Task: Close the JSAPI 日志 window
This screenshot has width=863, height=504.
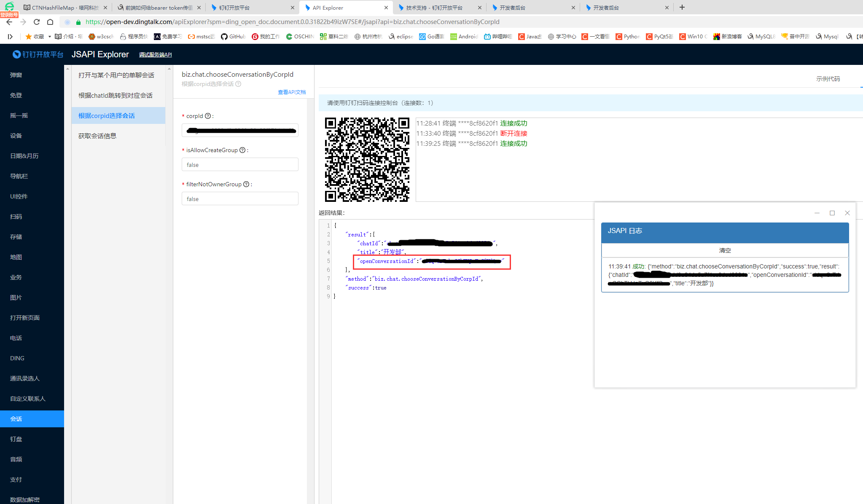Action: pos(847,213)
